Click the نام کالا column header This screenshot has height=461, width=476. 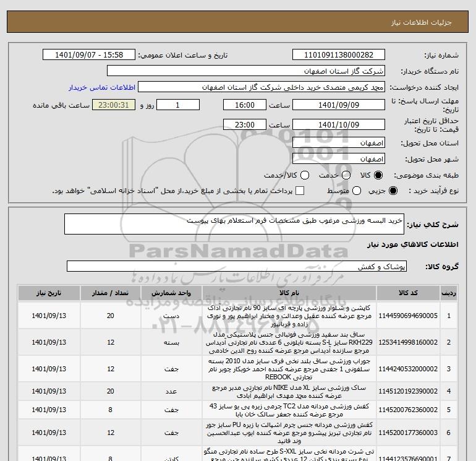click(289, 293)
